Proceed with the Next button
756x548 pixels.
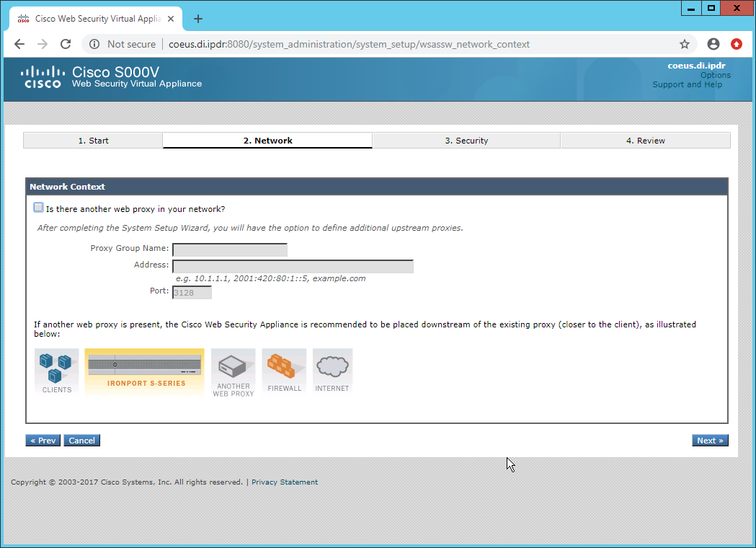pos(710,441)
